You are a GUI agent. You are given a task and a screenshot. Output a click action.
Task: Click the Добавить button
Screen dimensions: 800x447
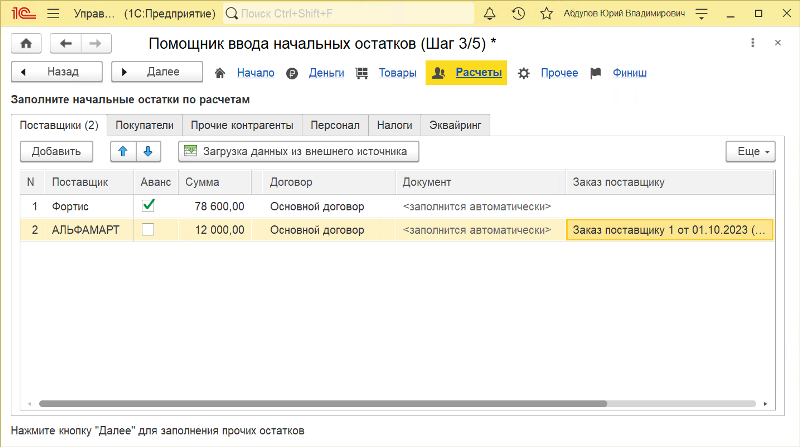pyautogui.click(x=56, y=152)
